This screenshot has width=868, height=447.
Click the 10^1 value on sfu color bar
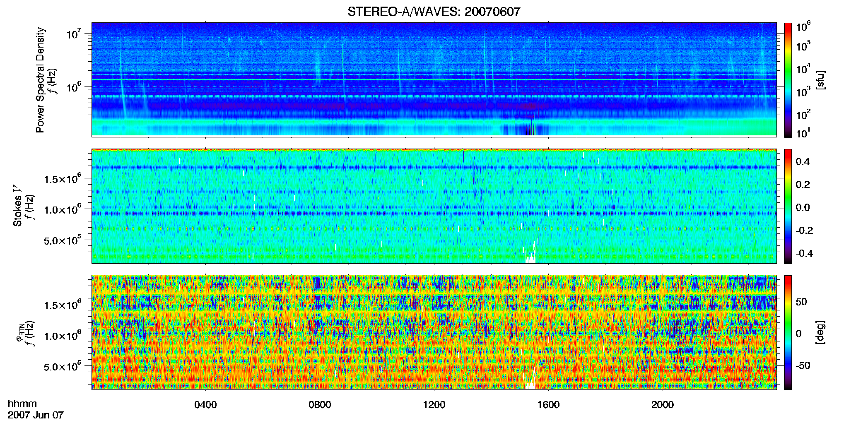click(x=803, y=133)
